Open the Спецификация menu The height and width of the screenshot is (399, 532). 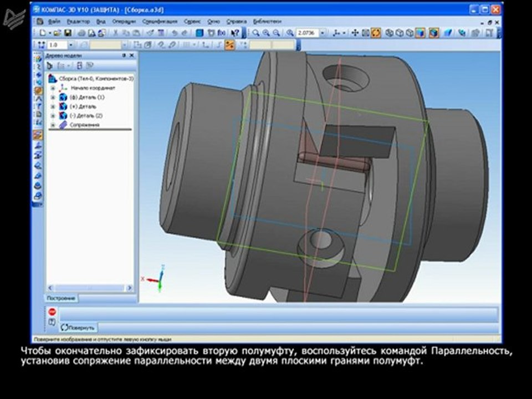tap(160, 22)
